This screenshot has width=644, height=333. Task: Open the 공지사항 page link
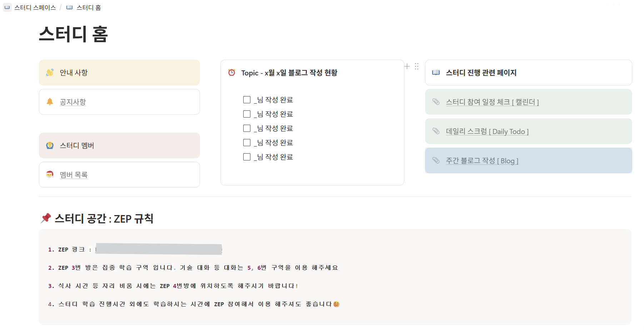(73, 102)
